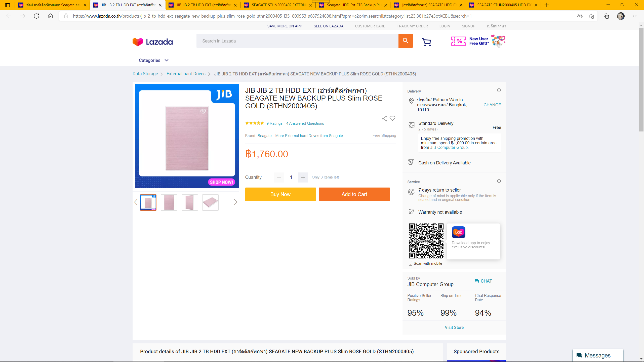Increase quantity with plus button
The width and height of the screenshot is (644, 362).
[303, 177]
